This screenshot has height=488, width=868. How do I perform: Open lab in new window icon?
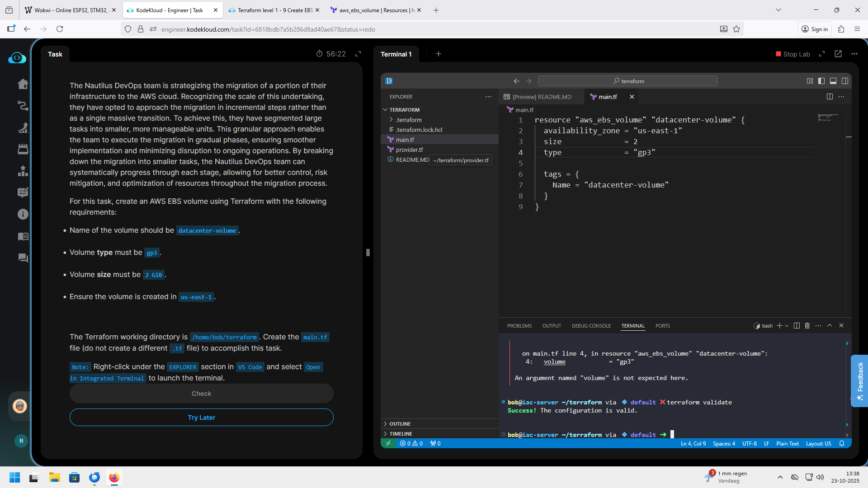[838, 54]
